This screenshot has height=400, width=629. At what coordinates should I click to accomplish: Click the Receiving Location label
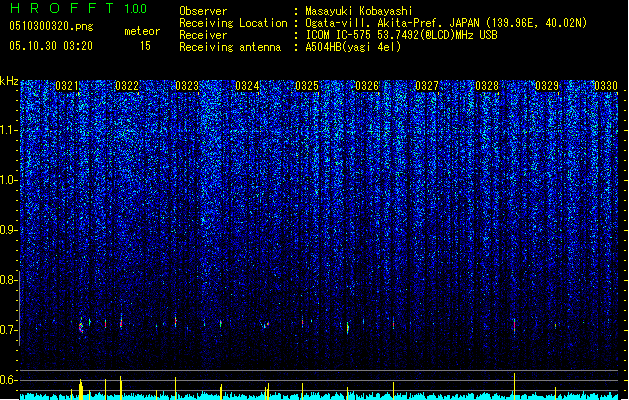tap(233, 23)
